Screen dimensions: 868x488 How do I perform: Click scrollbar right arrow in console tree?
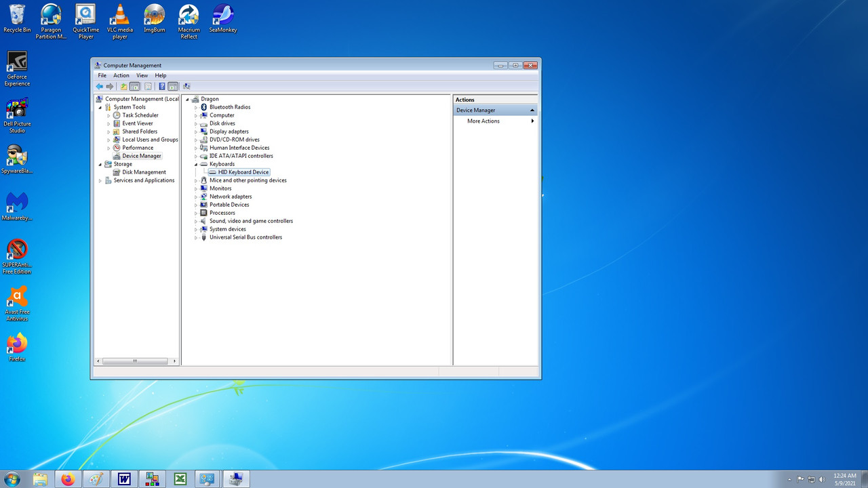175,361
